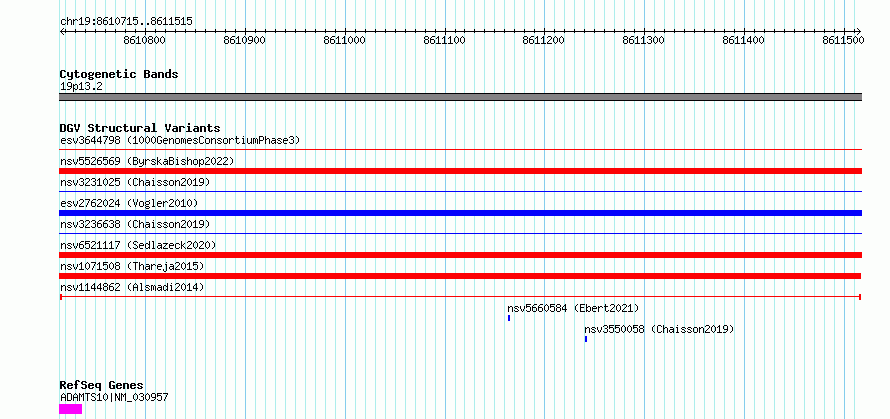Click ruler position 8611200

click(544, 40)
